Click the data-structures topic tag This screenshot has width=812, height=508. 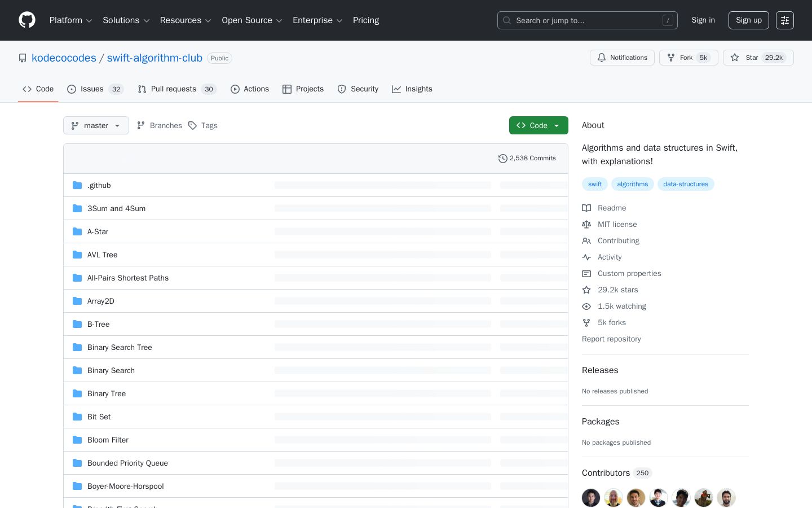point(686,184)
